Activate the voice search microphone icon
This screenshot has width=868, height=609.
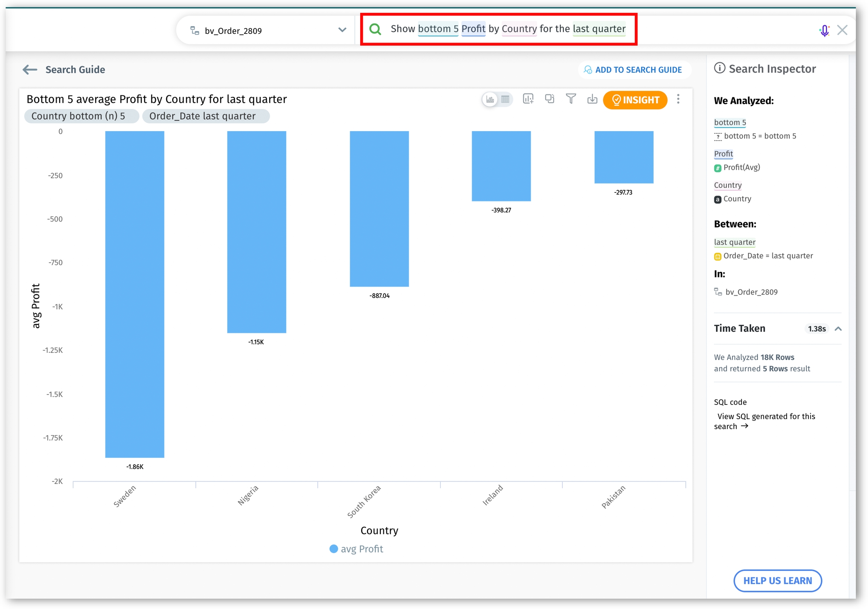824,30
